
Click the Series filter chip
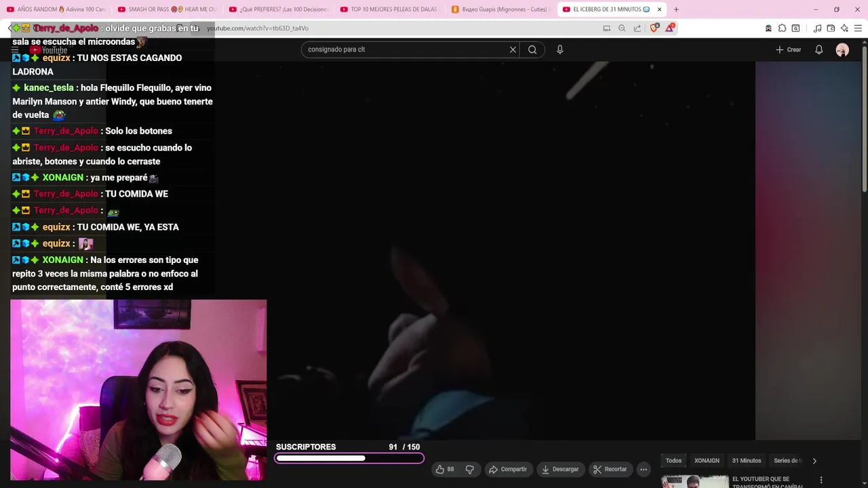tap(788, 461)
